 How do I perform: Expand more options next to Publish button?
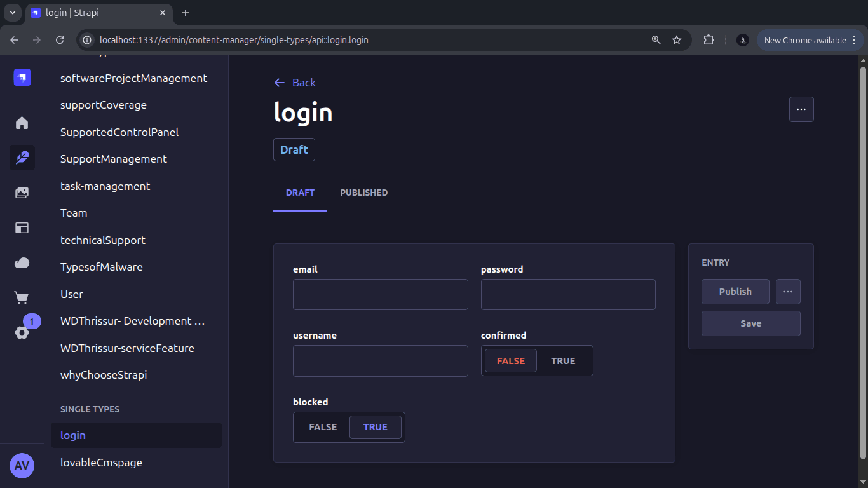point(788,292)
